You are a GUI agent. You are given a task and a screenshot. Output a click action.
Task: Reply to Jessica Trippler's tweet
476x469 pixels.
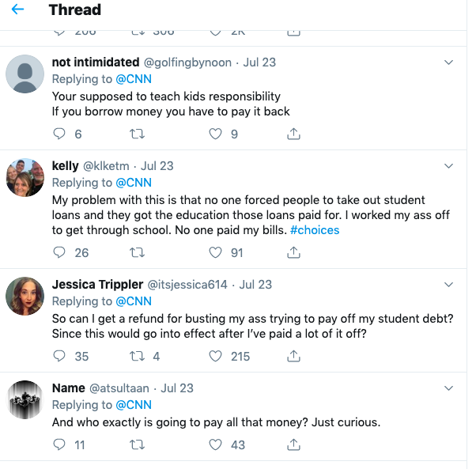(59, 357)
